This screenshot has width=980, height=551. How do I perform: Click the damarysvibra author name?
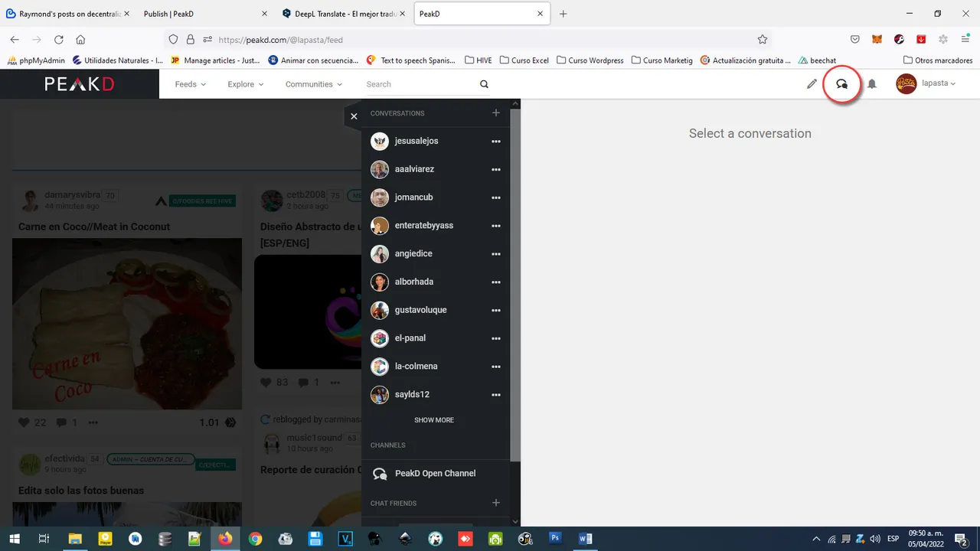click(73, 195)
